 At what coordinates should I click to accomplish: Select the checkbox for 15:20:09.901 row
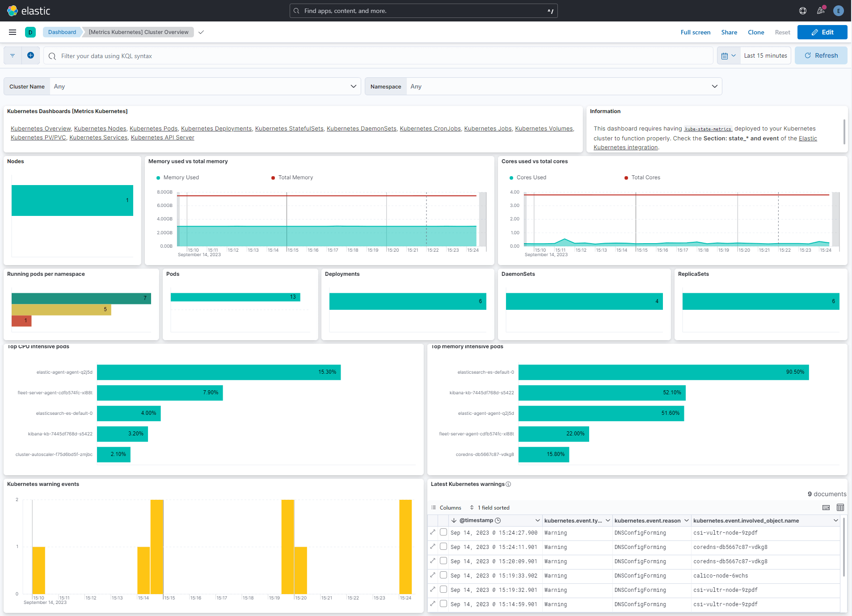tap(443, 561)
